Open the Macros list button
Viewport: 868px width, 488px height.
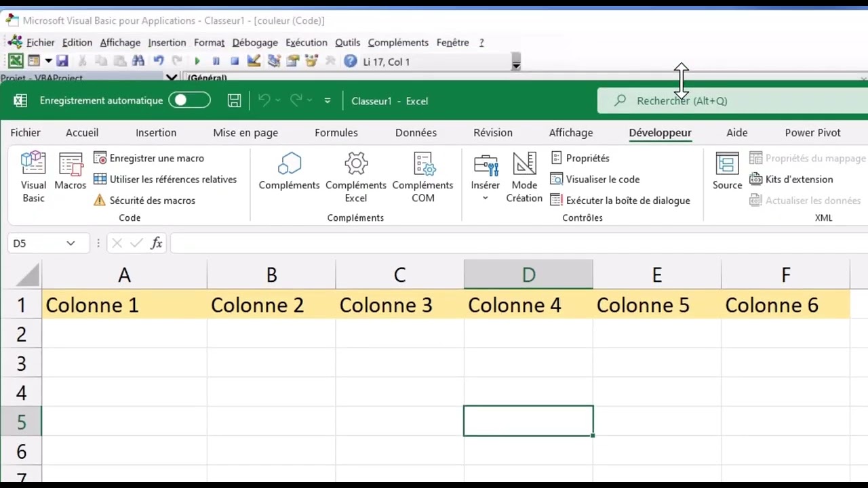pyautogui.click(x=71, y=172)
